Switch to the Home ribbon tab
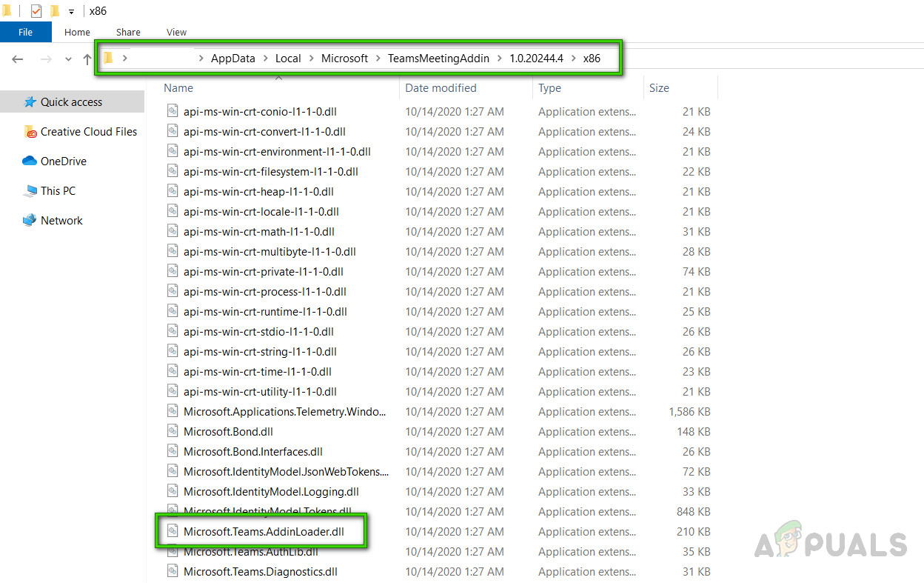924x583 pixels. tap(77, 32)
